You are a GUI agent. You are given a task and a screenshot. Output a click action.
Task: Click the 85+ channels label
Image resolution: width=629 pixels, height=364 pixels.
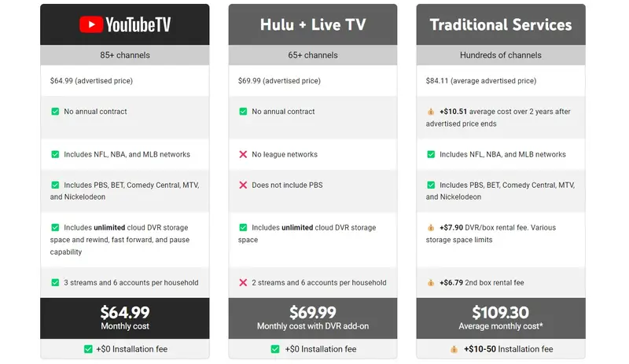coord(125,55)
